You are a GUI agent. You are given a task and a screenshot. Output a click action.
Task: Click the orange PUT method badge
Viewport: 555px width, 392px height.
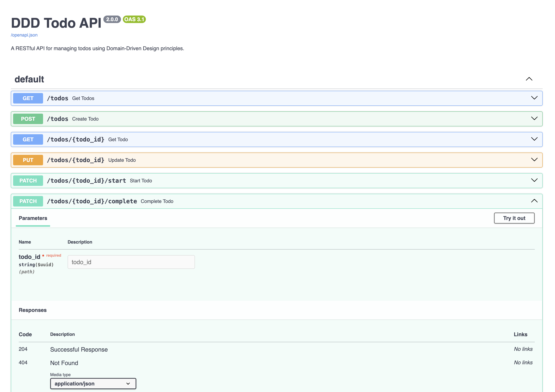28,160
